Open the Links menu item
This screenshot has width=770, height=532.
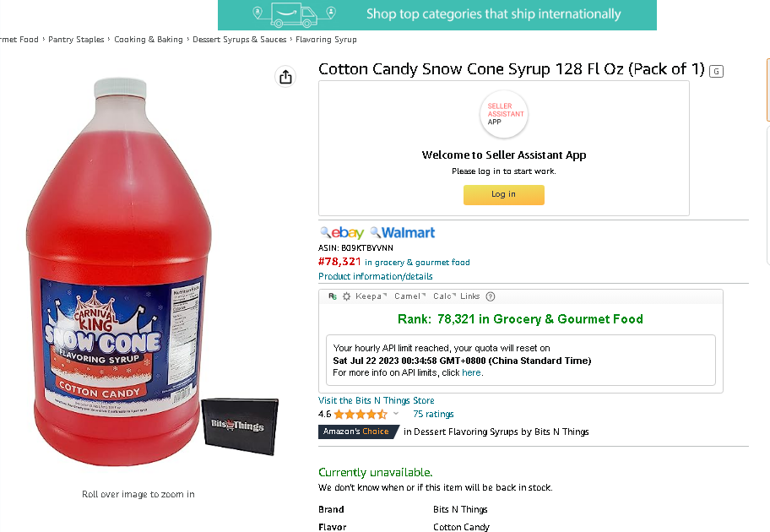coord(470,296)
